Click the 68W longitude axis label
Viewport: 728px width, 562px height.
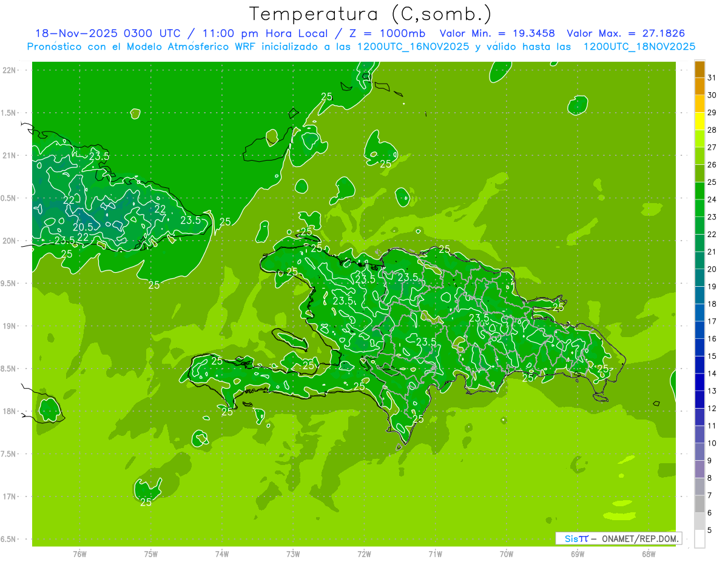(648, 554)
